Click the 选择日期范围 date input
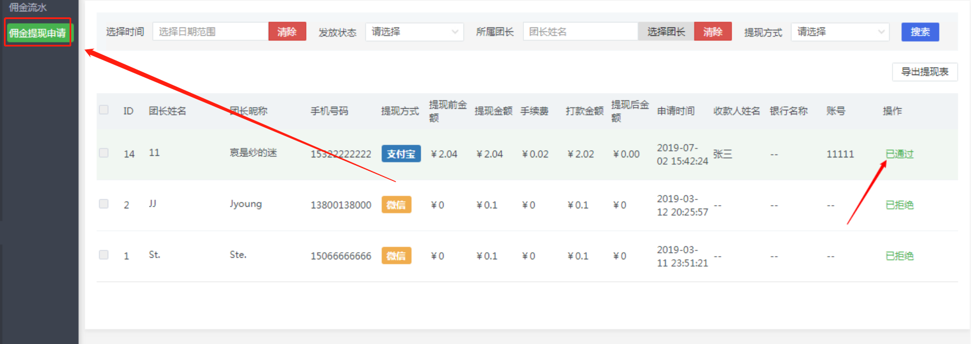Screen dimensions: 980x344 [210, 31]
